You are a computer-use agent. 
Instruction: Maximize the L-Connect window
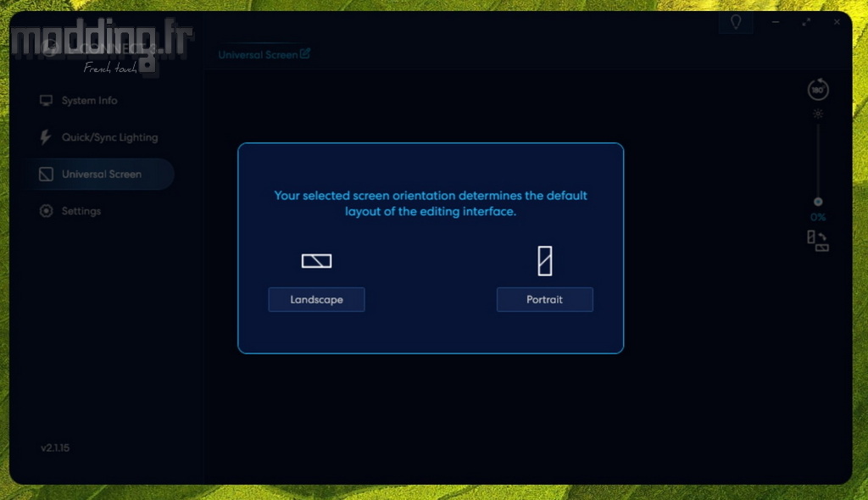point(806,22)
